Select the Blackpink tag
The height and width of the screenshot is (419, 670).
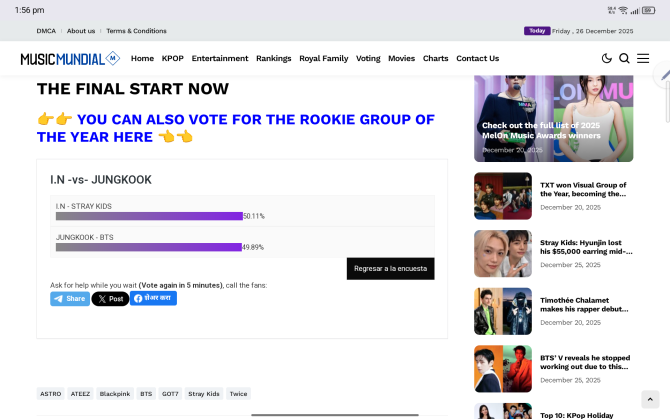click(115, 394)
